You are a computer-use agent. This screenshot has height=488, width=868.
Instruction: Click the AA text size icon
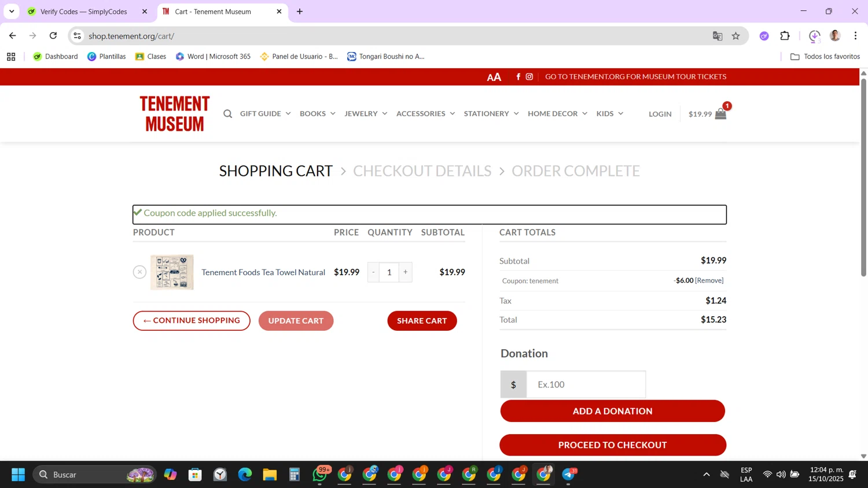click(494, 77)
